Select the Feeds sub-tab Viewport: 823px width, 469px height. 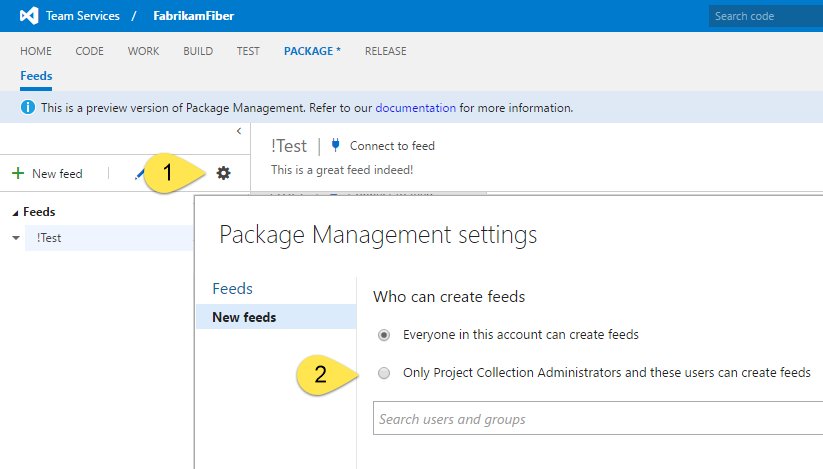(36, 75)
